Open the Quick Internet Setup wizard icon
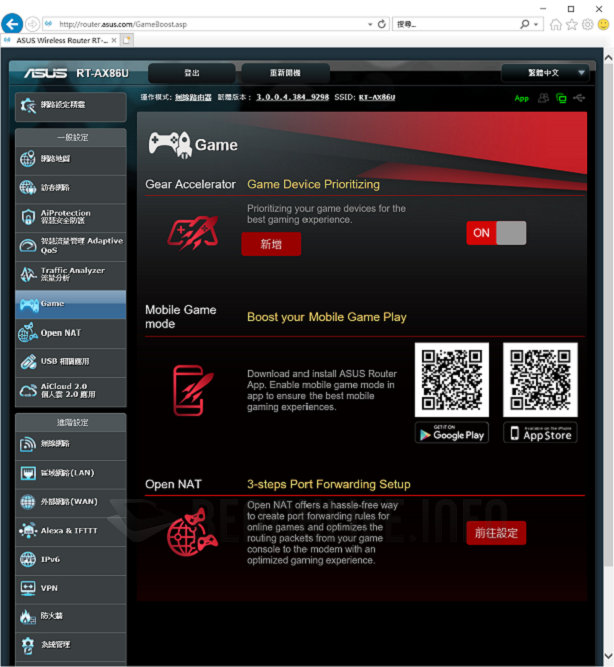This screenshot has width=614, height=667. (28, 105)
